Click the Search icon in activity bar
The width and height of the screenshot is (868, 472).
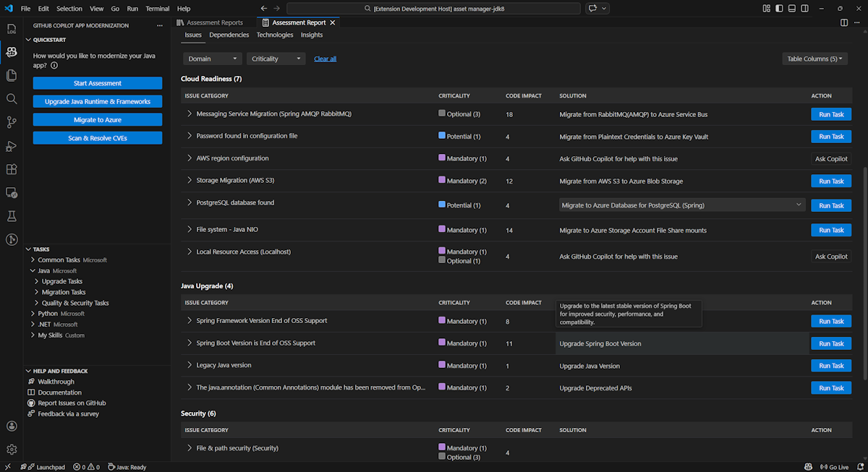point(12,99)
